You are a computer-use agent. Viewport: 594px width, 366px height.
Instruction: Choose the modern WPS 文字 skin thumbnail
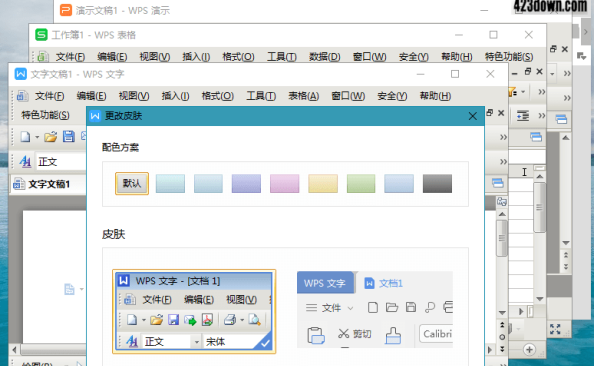375,309
